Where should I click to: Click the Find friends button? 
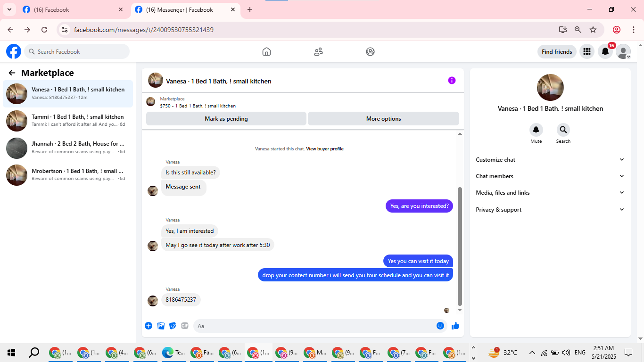557,52
